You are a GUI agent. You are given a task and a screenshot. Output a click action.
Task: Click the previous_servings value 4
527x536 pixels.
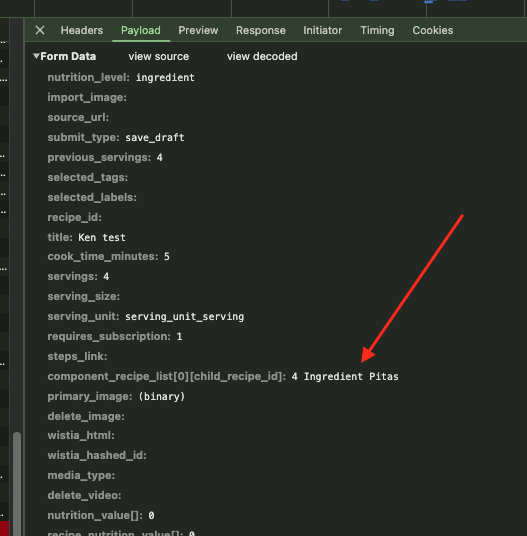click(160, 158)
